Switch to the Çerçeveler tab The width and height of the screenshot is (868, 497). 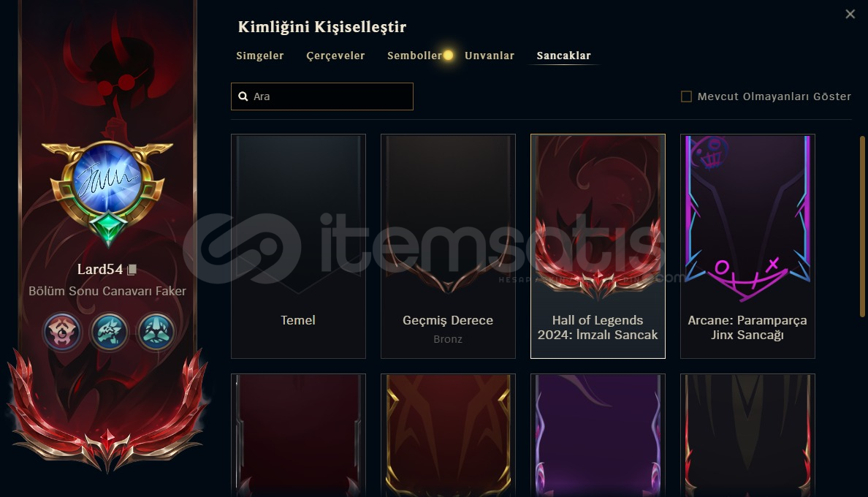[x=335, y=56]
